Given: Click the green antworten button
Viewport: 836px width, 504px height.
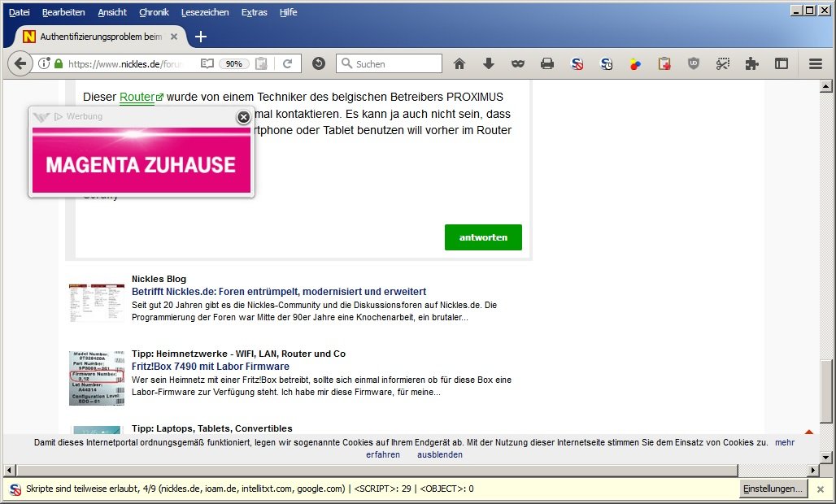Looking at the screenshot, I should (483, 237).
